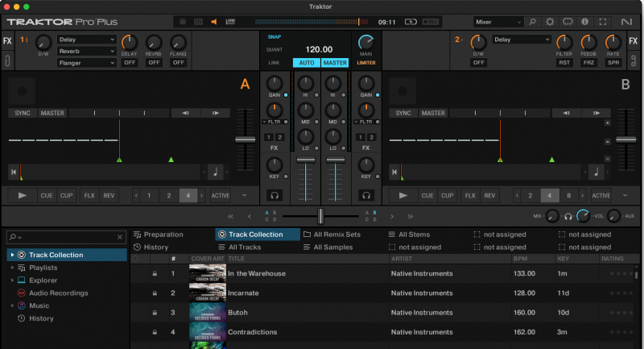Image resolution: width=644 pixels, height=349 pixels.
Task: Open the Flanger effect dropdown in FX unit 1
Action: [x=87, y=63]
